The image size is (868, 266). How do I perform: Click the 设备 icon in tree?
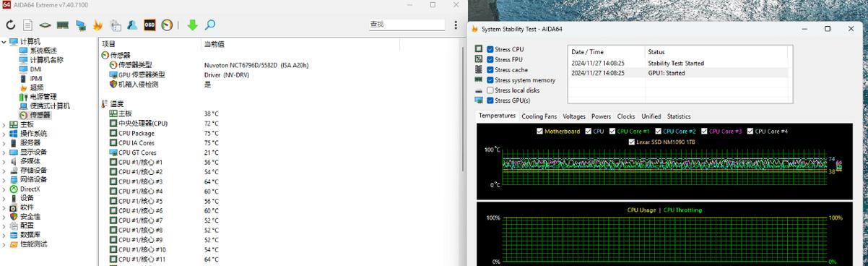(x=14, y=198)
